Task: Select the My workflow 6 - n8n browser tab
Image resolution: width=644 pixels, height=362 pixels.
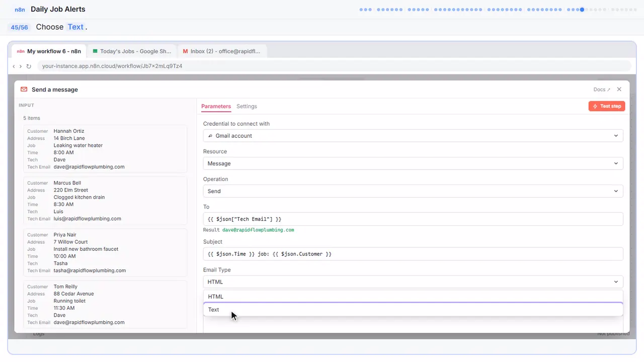Action: click(49, 51)
